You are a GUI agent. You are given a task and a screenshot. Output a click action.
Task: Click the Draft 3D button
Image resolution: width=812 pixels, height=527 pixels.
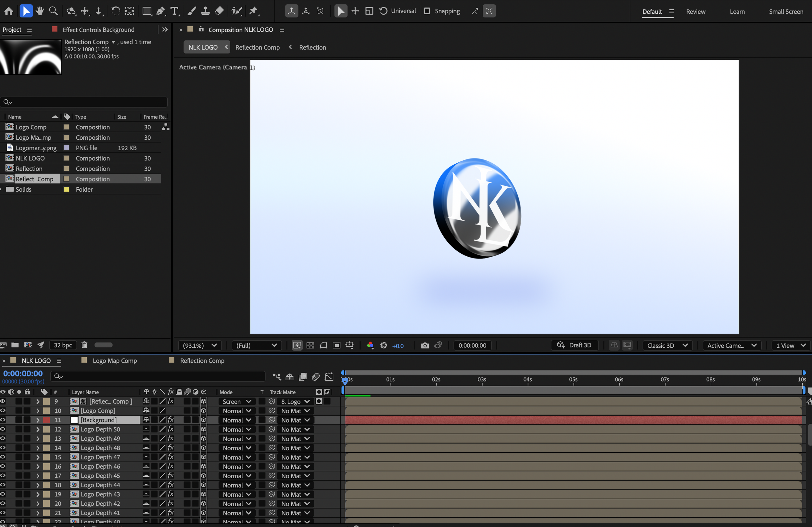click(575, 345)
